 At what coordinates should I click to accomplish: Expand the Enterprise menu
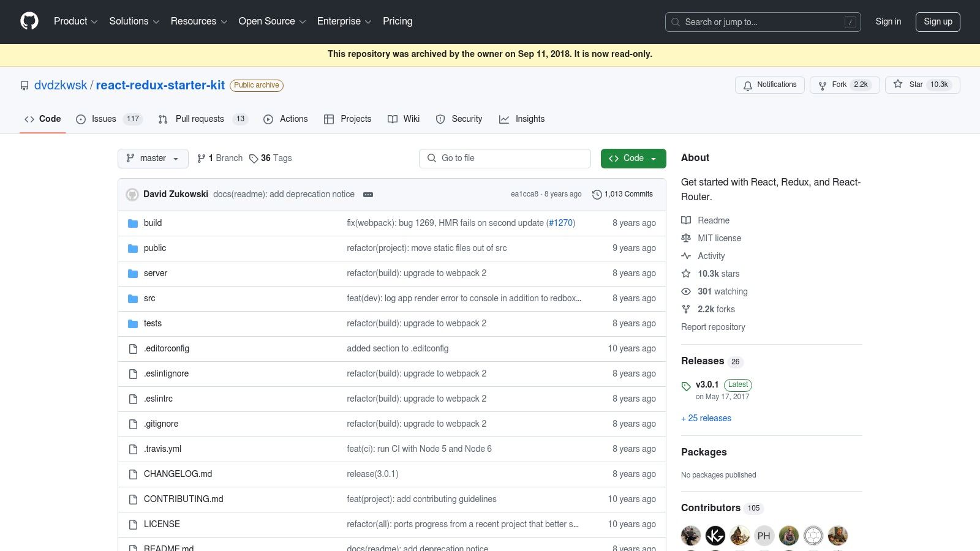click(x=344, y=21)
